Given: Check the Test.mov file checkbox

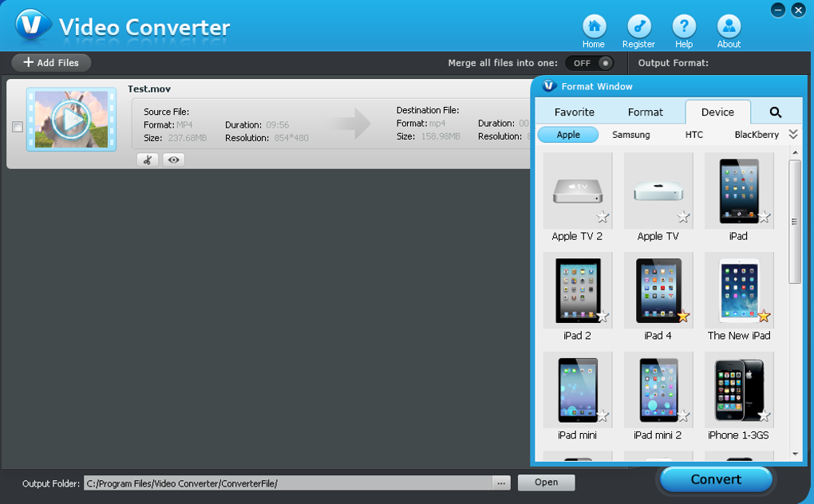Looking at the screenshot, I should point(18,127).
